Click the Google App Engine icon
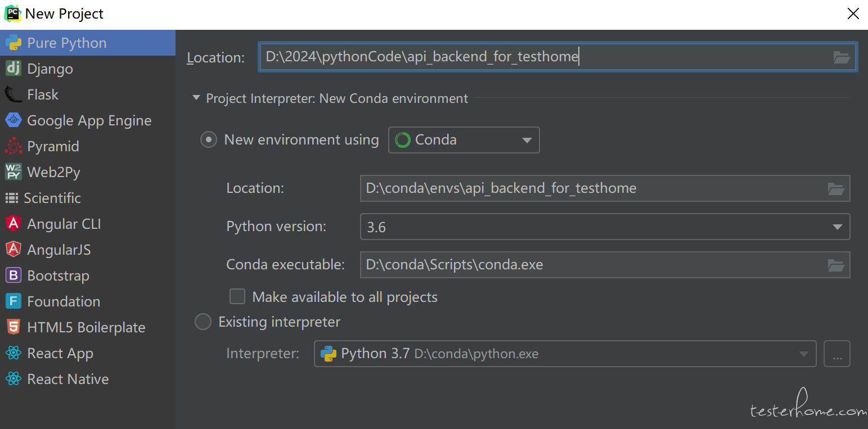Image resolution: width=868 pixels, height=429 pixels. click(x=14, y=120)
